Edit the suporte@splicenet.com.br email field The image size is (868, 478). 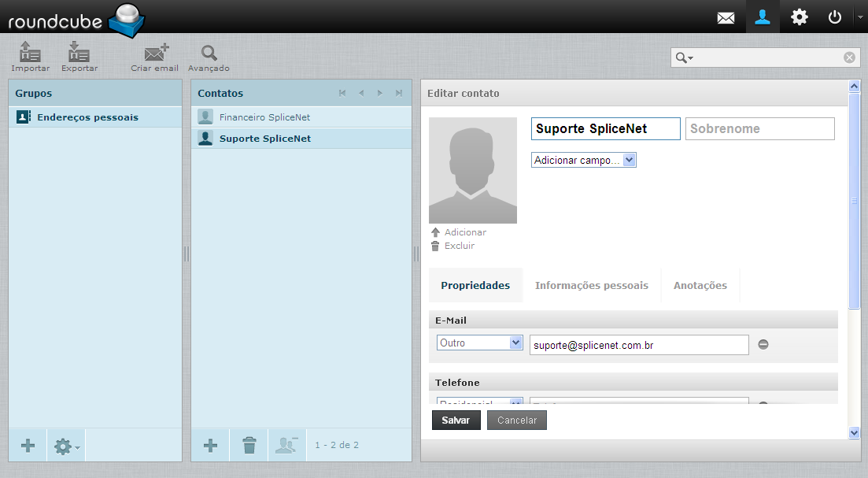639,345
